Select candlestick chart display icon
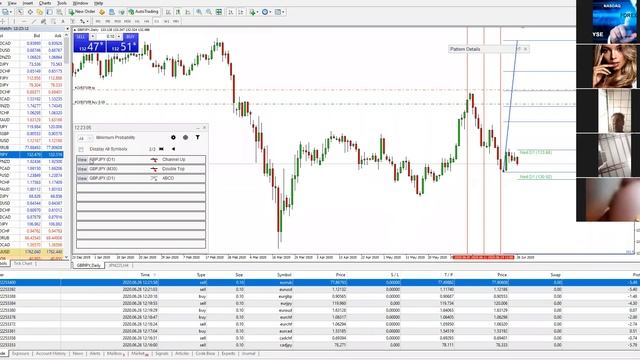The height and width of the screenshot is (360, 640). point(178,12)
